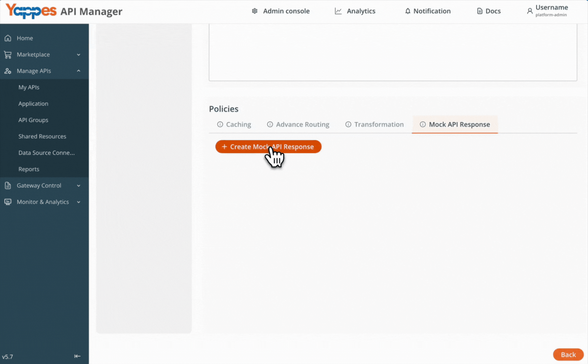This screenshot has height=364, width=588.
Task: Collapse the sidebar with the arrow icon
Action: coord(77,356)
